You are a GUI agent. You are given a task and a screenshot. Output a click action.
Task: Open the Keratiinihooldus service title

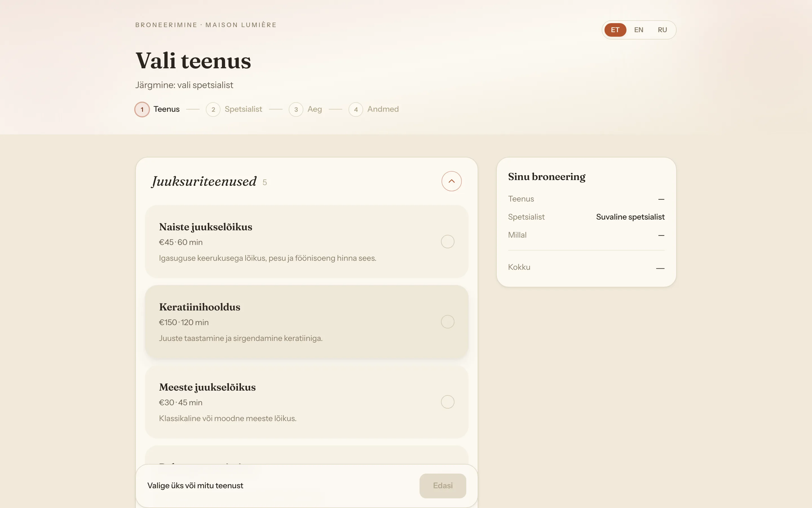point(200,307)
